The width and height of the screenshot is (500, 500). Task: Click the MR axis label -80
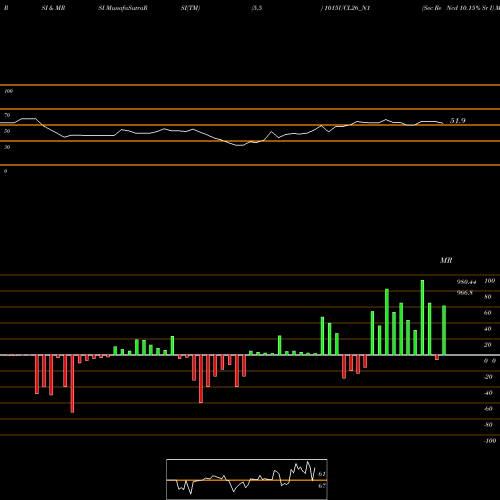pyautogui.click(x=488, y=425)
